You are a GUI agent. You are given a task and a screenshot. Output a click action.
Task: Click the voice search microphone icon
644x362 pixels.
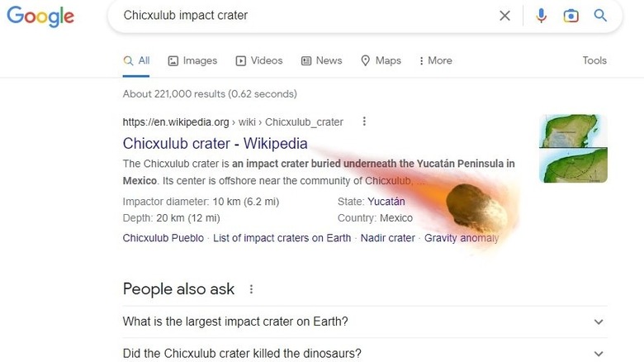point(541,16)
